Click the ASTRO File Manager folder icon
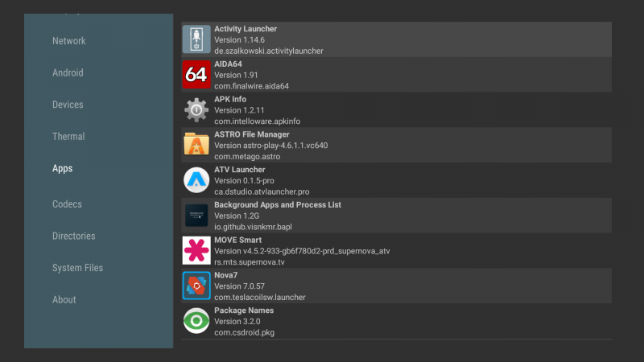This screenshot has width=644, height=362. (196, 145)
